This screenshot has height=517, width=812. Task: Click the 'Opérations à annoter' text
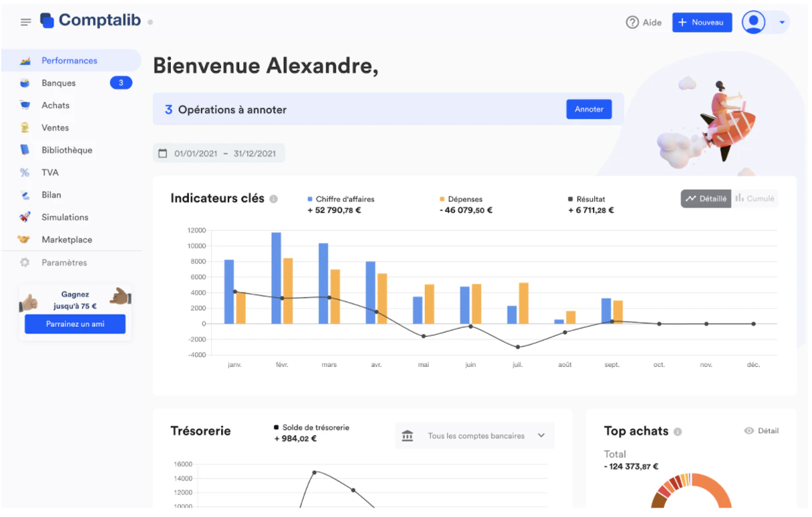232,109
